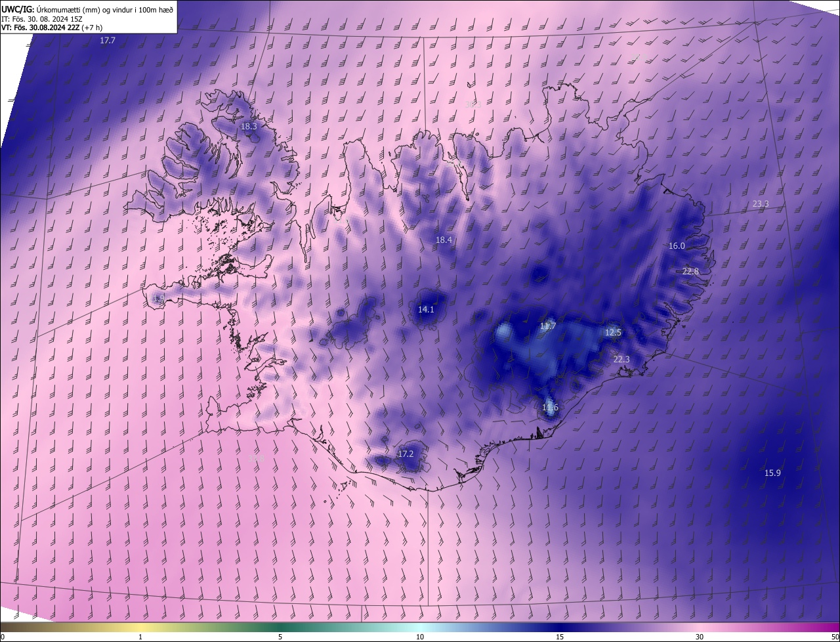Click the color scale tick label 1
The height and width of the screenshot is (642, 840).
(x=140, y=637)
